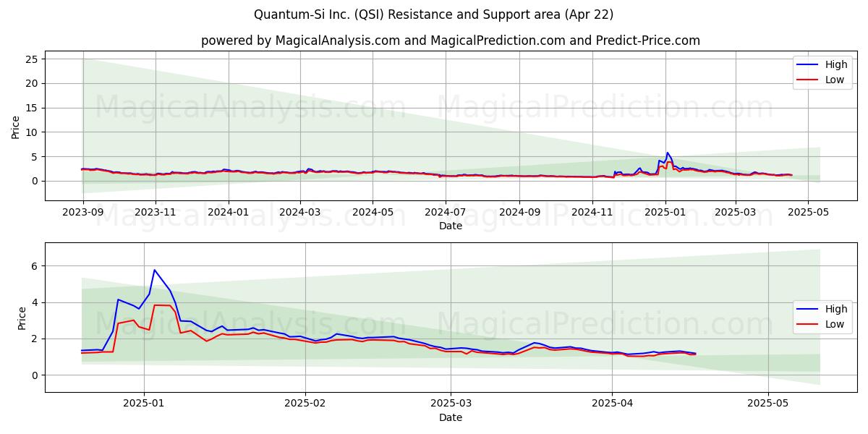Viewport: 868px width, 434px height.
Task: Click the 'Low' legend entry in the top chart
Action: (835, 80)
